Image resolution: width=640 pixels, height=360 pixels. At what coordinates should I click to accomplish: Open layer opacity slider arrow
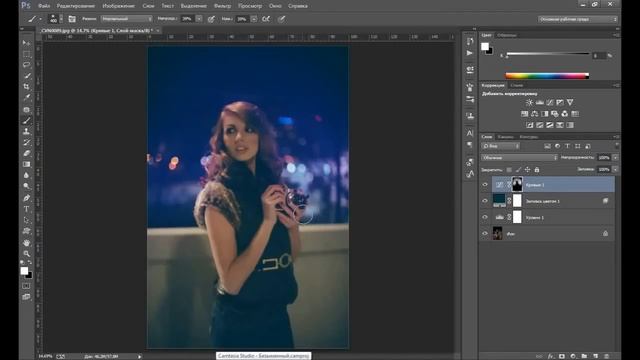pos(616,158)
